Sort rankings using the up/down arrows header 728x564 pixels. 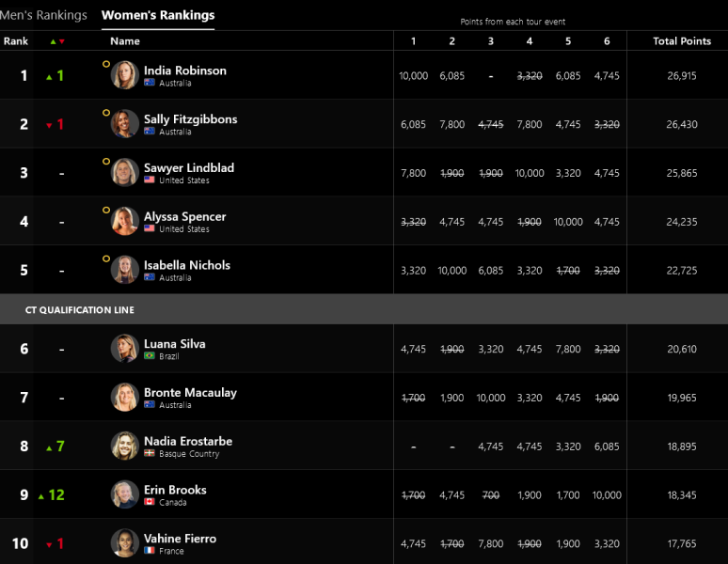(56, 41)
